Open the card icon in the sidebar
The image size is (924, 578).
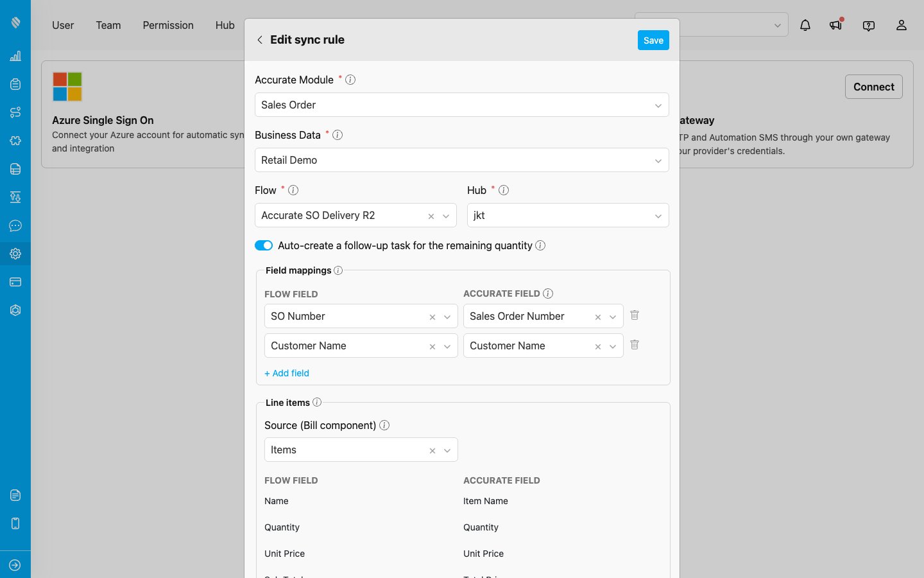point(15,282)
